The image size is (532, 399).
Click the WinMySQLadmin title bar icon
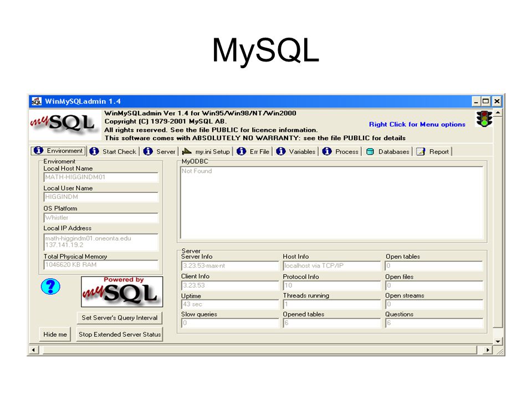point(37,101)
